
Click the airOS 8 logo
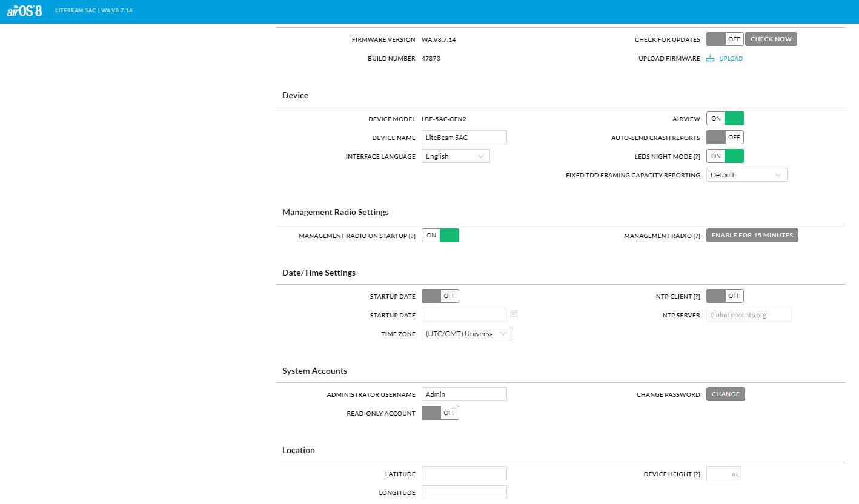click(x=24, y=10)
